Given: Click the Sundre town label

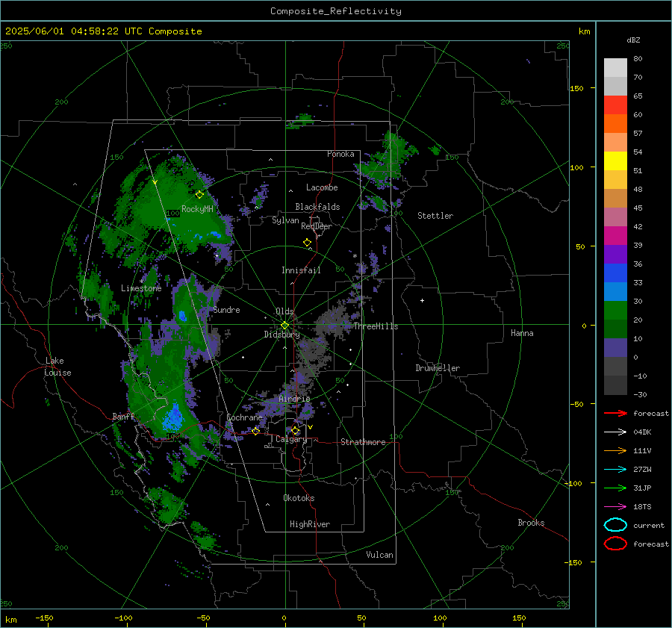Looking at the screenshot, I should pos(226,310).
